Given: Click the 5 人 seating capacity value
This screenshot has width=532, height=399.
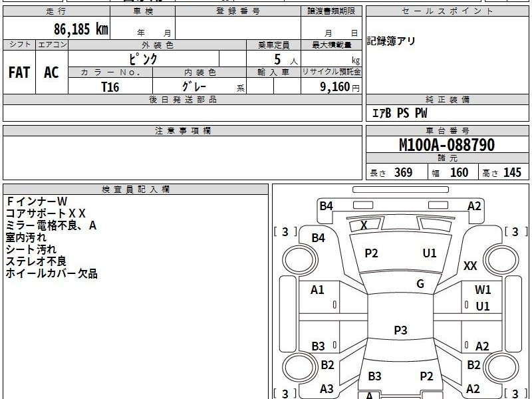Looking at the screenshot, I should coord(286,59).
